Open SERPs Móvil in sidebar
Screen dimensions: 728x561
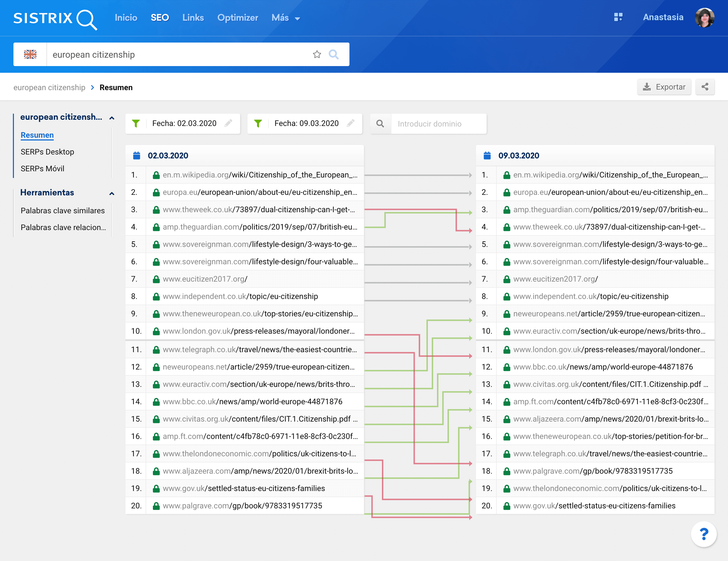[42, 169]
